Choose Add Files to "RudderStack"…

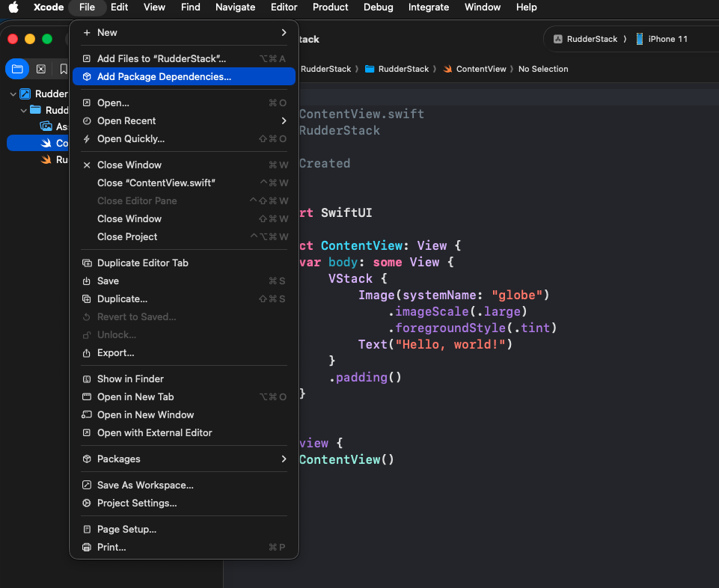tap(184, 58)
